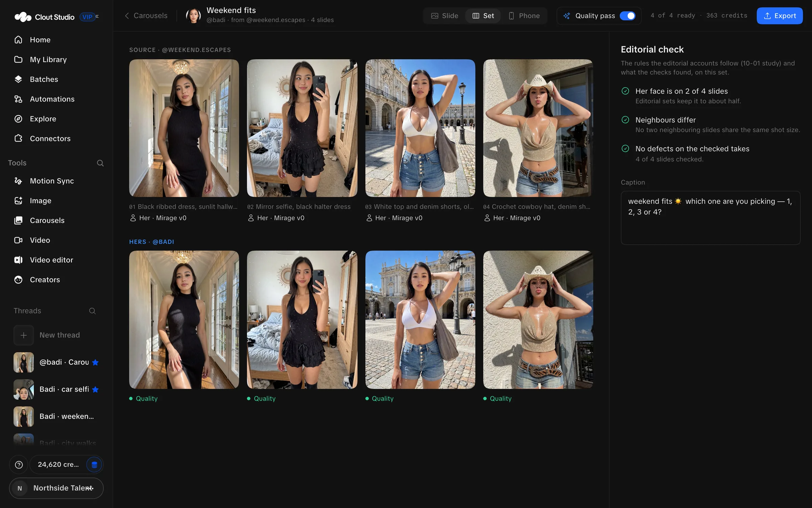Open the @badi · Carou thread
The image size is (812, 508).
(56, 362)
